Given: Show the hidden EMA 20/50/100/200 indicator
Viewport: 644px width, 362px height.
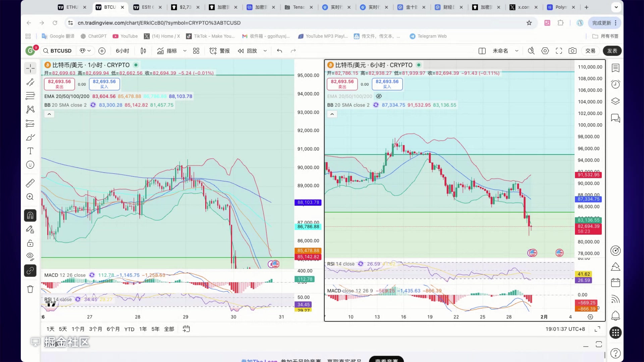Looking at the screenshot, I should [379, 96].
